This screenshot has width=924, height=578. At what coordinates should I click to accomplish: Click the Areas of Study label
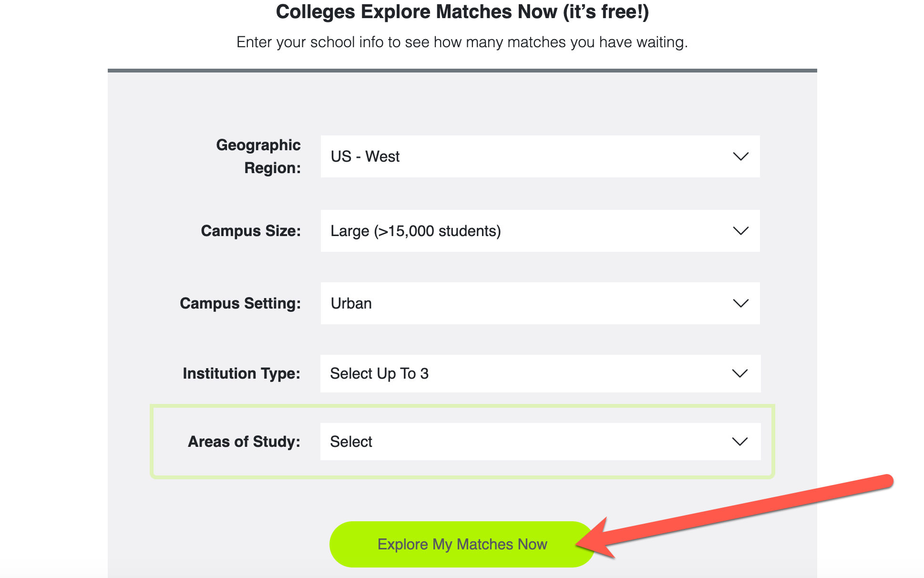tap(244, 442)
